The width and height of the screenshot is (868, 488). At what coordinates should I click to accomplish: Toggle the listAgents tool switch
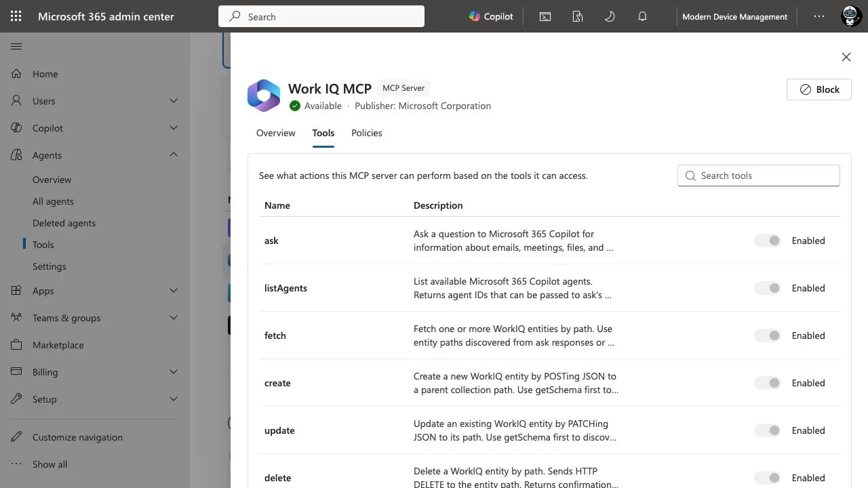[768, 288]
